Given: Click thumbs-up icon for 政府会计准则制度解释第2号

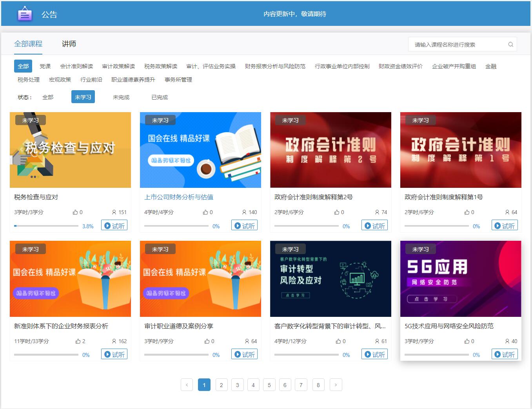Looking at the screenshot, I should tap(336, 212).
